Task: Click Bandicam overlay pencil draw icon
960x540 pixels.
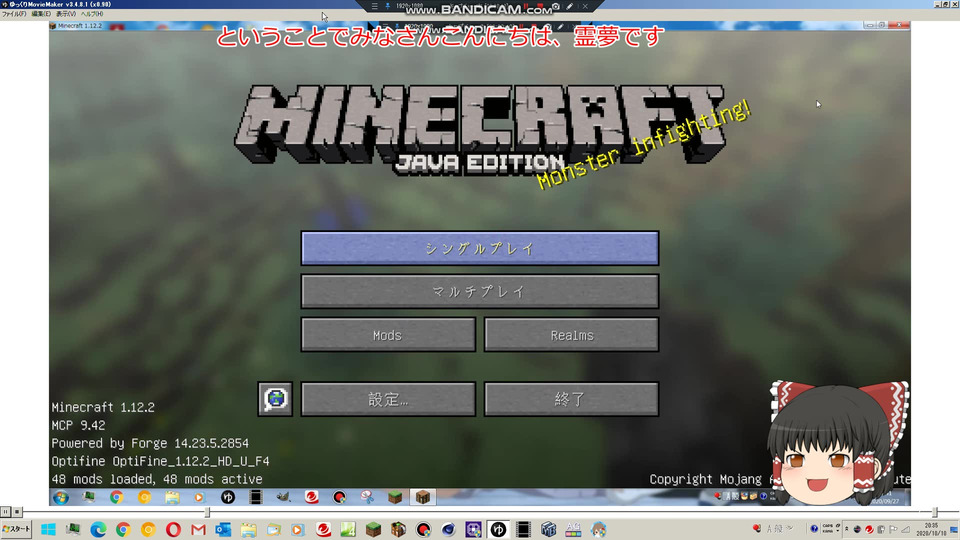Action: (569, 6)
